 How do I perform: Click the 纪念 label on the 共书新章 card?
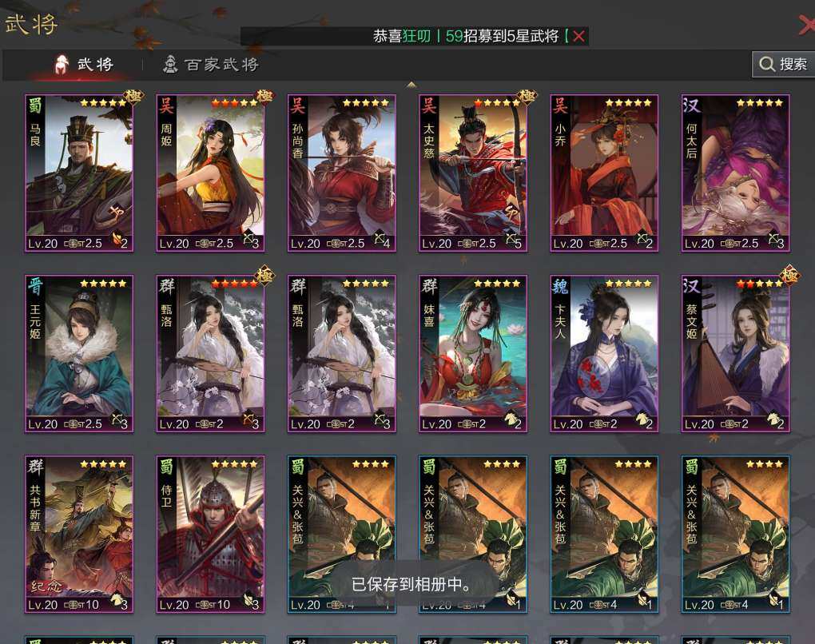46,586
